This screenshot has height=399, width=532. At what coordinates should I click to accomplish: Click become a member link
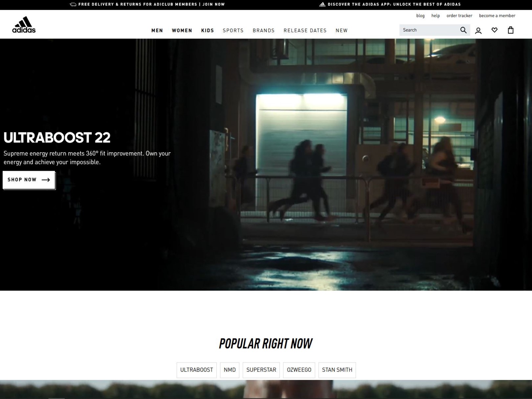point(497,16)
